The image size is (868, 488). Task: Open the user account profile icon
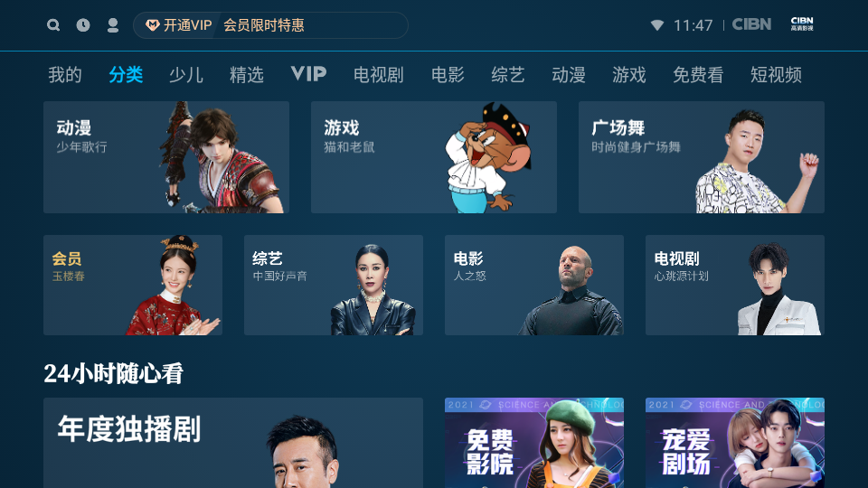pos(113,25)
